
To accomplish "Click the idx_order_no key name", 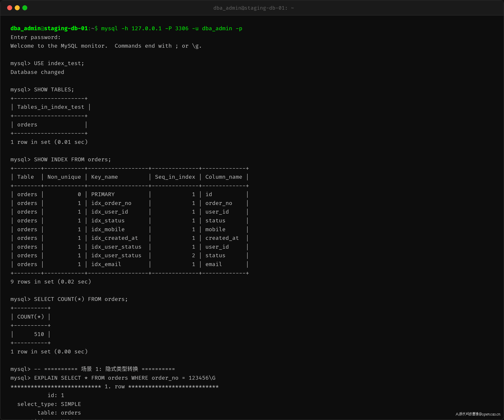I will [111, 203].
